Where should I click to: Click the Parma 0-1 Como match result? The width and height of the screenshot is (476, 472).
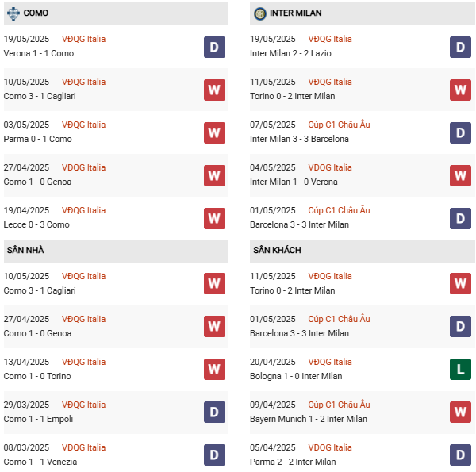click(37, 139)
